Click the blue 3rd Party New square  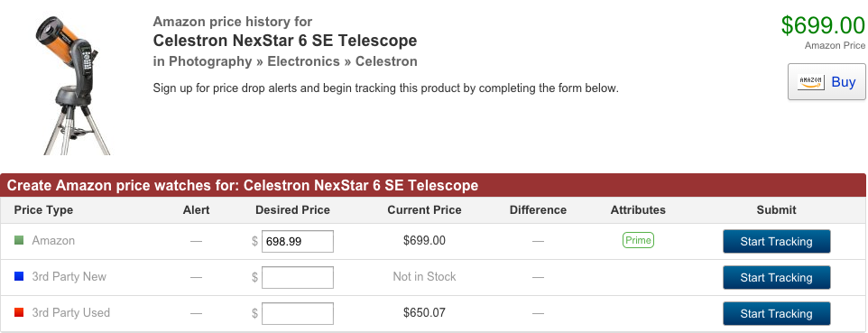19,276
